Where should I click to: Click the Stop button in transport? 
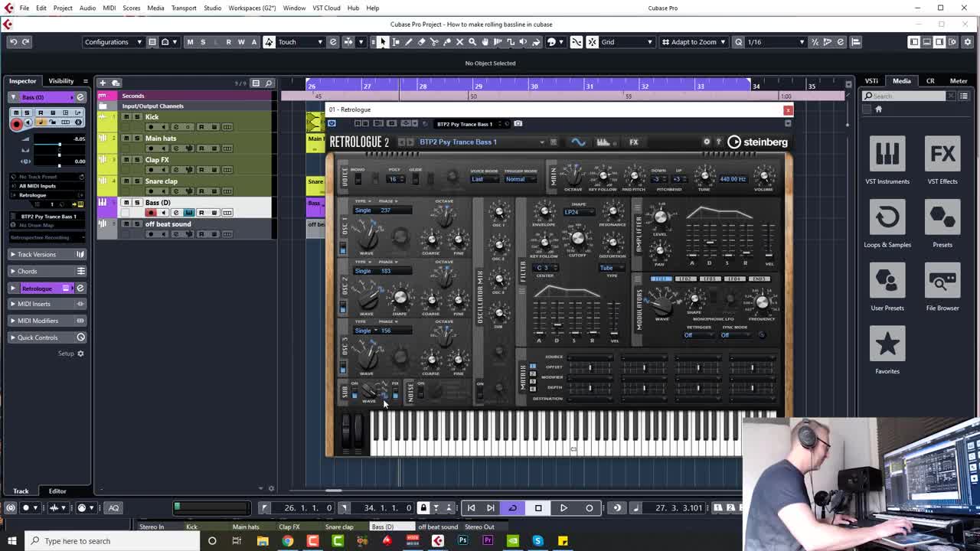[x=538, y=508]
